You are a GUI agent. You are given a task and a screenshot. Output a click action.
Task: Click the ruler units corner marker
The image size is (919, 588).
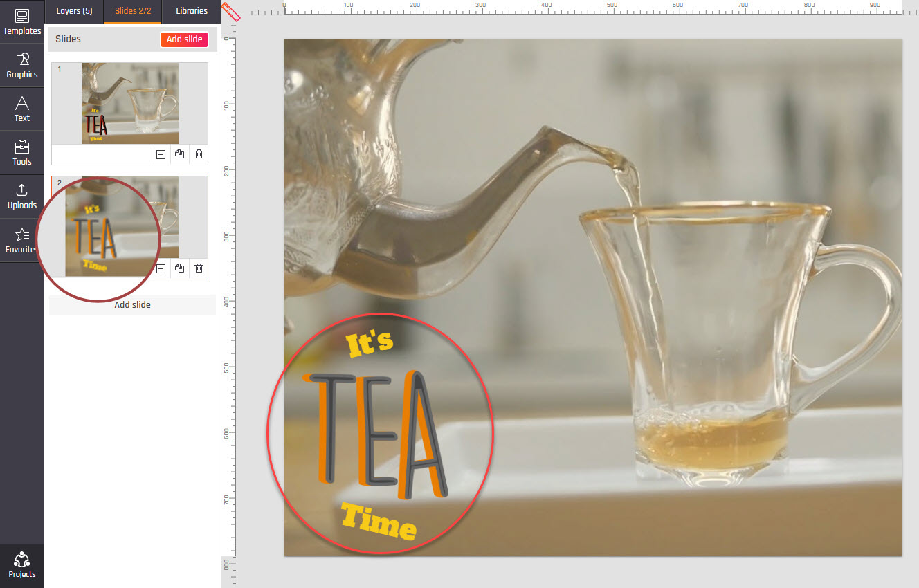click(x=229, y=11)
